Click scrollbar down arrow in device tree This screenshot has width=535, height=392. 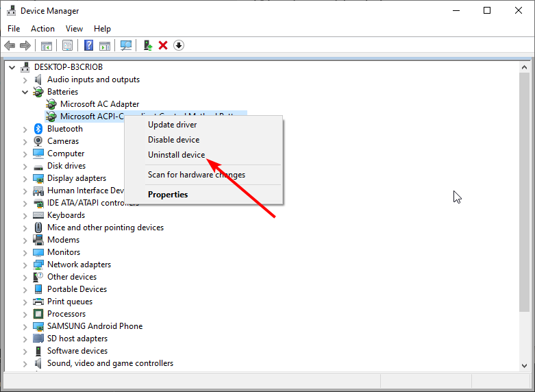pos(525,366)
